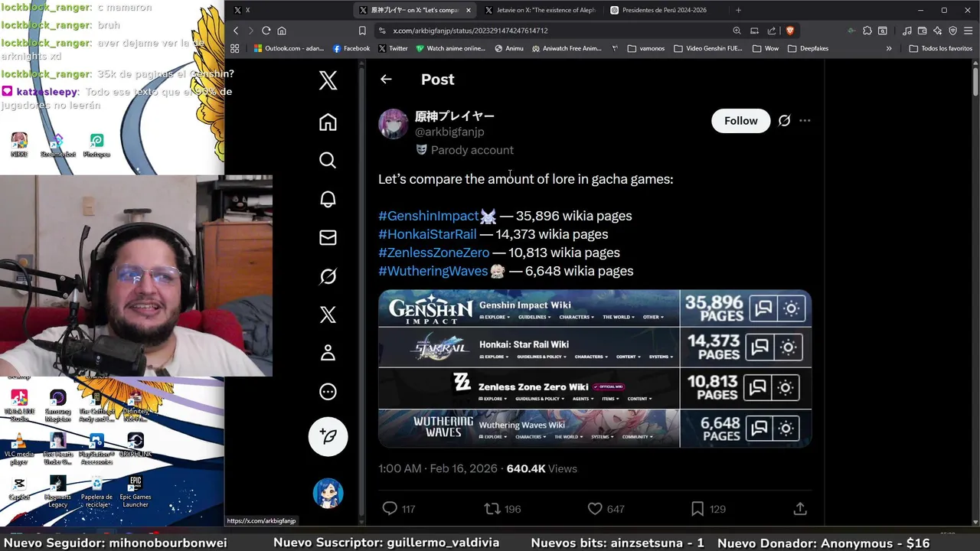Open Profile person icon in sidebar
Image resolution: width=980 pixels, height=551 pixels.
tap(328, 353)
